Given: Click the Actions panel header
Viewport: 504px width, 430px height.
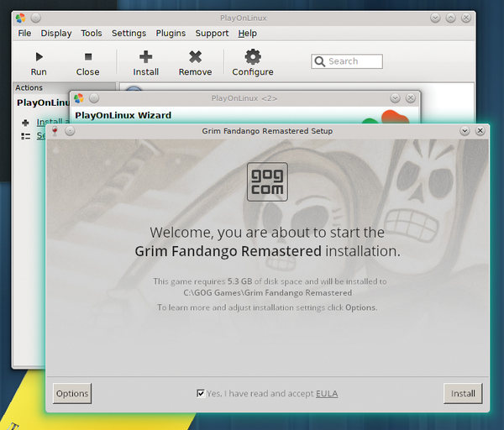Looking at the screenshot, I should pyautogui.click(x=64, y=87).
